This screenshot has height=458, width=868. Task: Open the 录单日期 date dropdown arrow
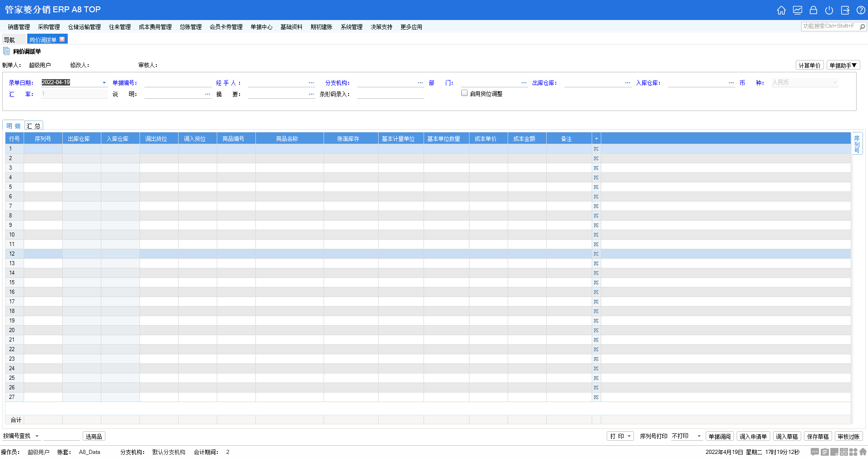104,83
